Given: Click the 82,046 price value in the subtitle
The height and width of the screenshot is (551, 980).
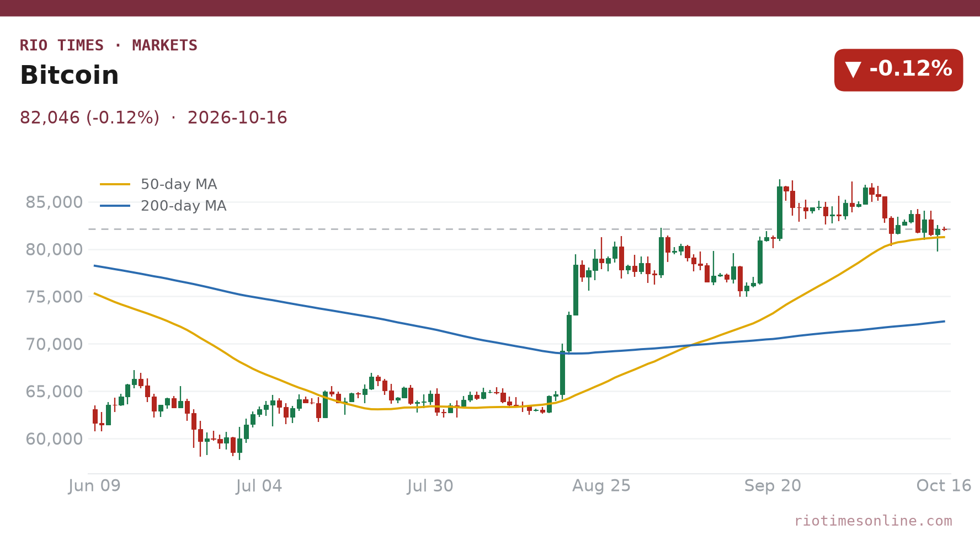Looking at the screenshot, I should (50, 118).
